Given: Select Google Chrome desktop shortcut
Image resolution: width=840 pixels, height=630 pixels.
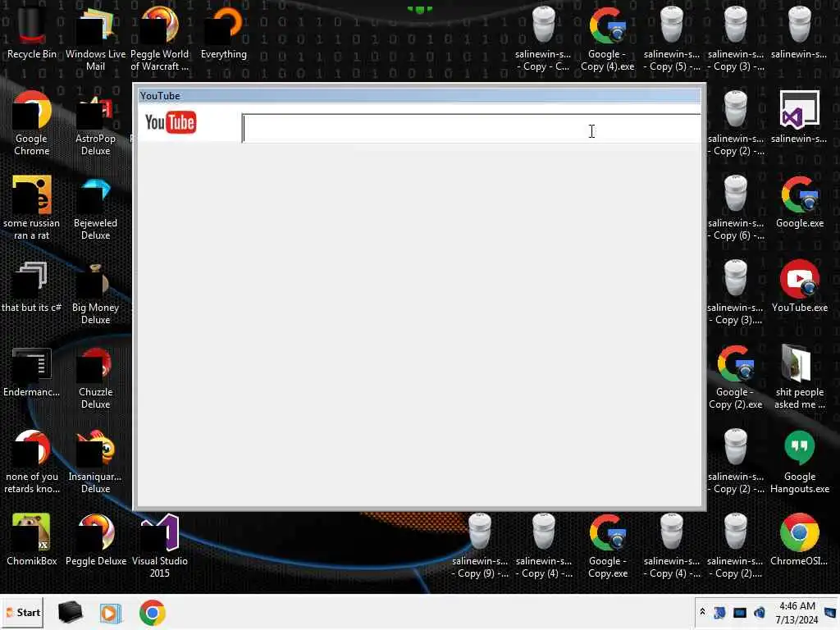Looking at the screenshot, I should (x=32, y=122).
